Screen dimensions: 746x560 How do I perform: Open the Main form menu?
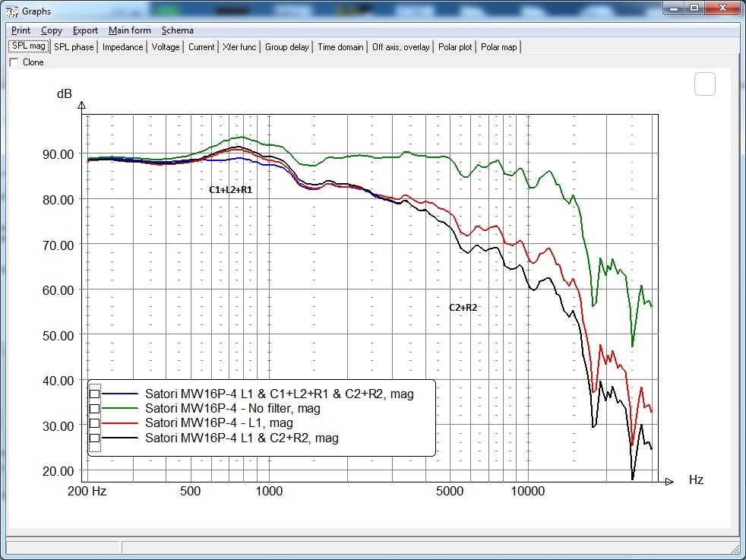[x=129, y=30]
